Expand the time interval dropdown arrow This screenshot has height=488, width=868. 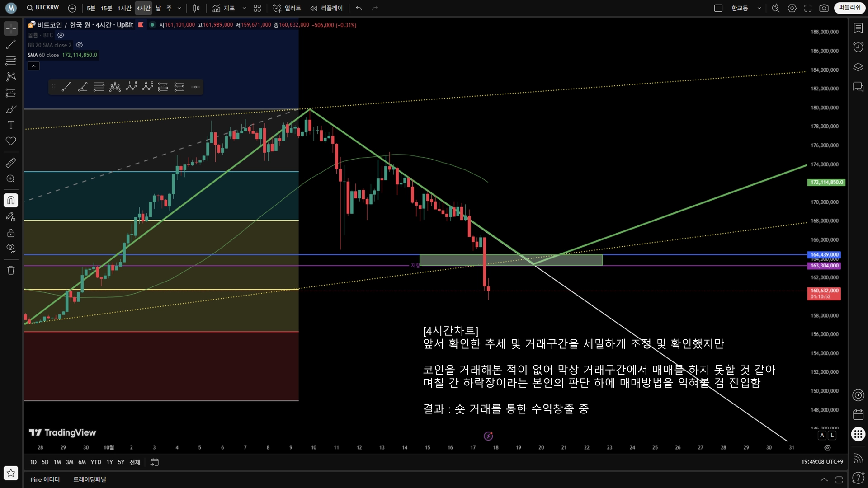pyautogui.click(x=179, y=8)
